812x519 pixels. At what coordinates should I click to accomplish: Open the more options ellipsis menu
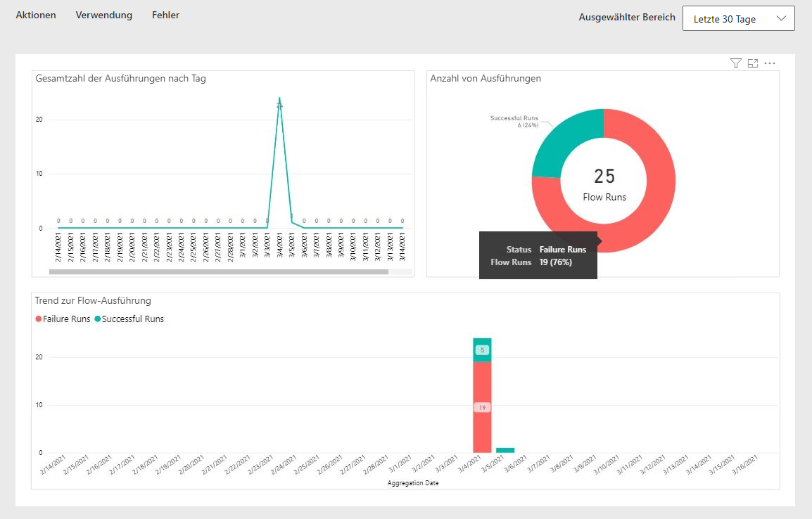click(x=770, y=63)
